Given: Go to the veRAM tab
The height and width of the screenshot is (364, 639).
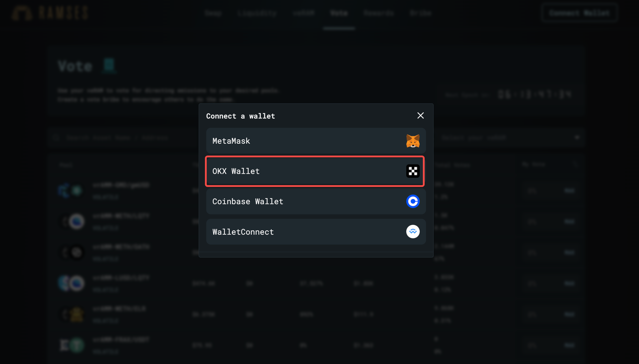Looking at the screenshot, I should click(304, 13).
